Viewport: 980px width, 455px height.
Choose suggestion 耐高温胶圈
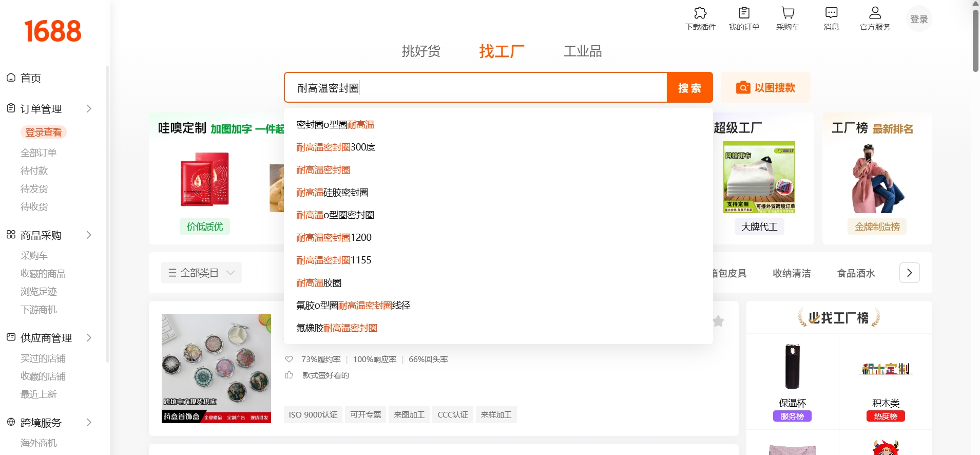pyautogui.click(x=498, y=283)
